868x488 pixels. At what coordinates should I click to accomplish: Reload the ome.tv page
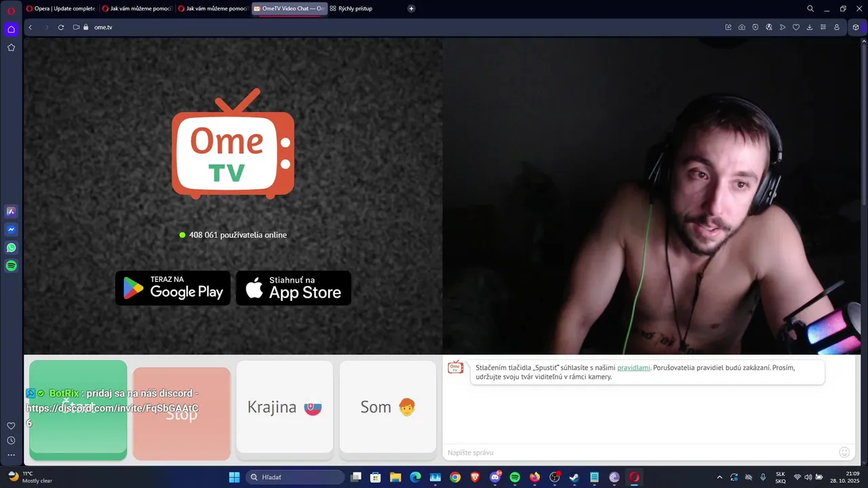point(61,27)
